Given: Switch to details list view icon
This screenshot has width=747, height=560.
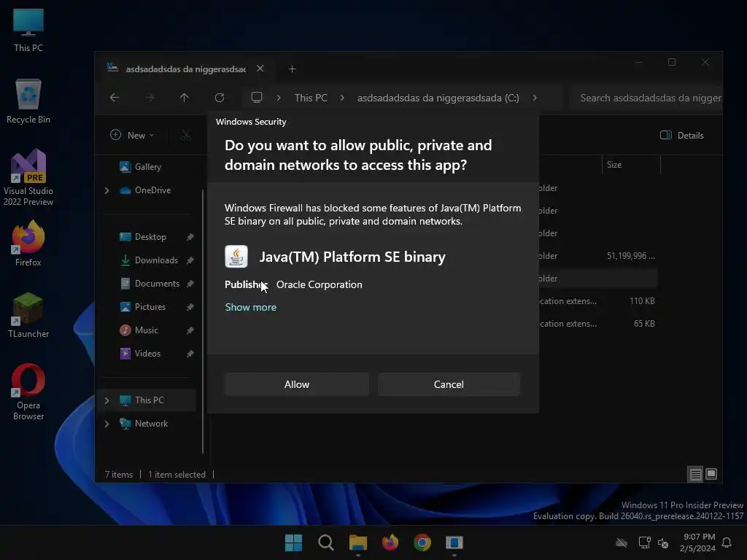Looking at the screenshot, I should (695, 474).
